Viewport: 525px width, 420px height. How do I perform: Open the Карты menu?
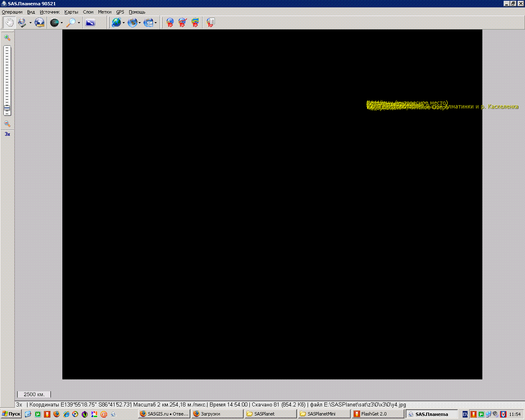coord(71,12)
